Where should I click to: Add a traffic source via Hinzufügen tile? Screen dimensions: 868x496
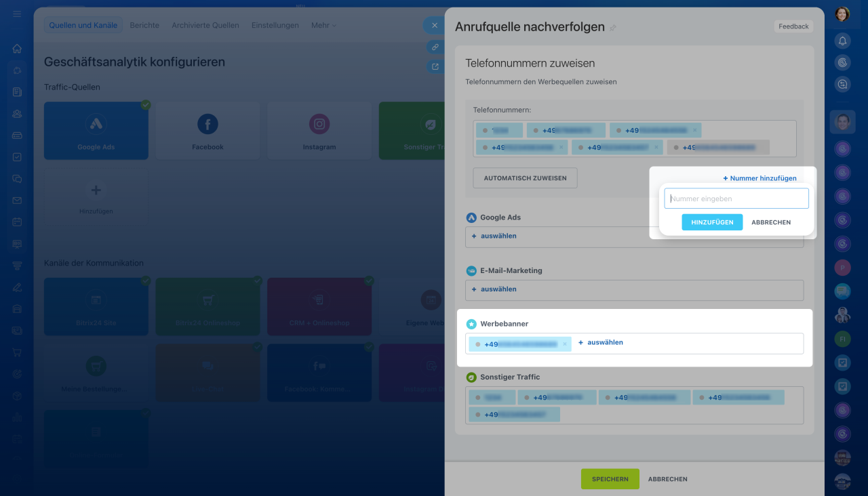(x=96, y=197)
